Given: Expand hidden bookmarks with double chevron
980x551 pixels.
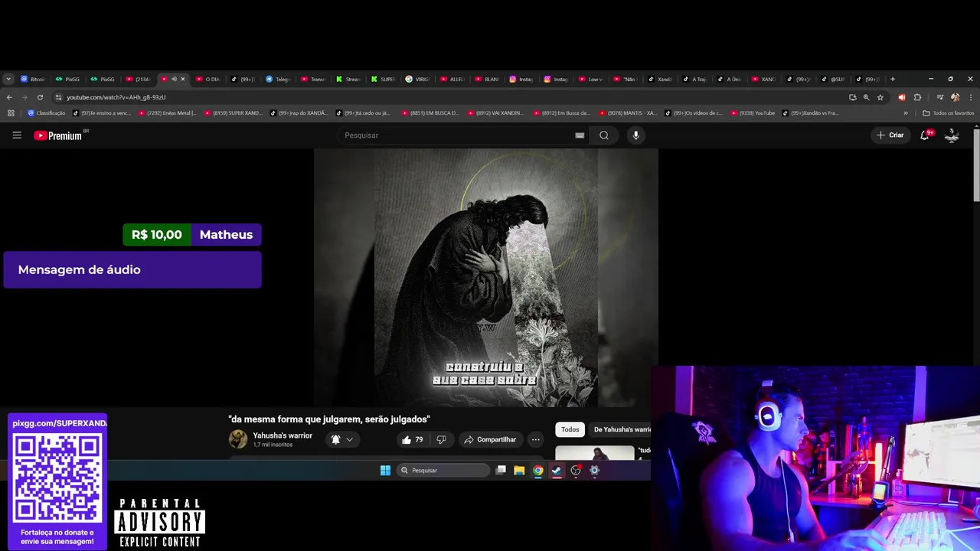Looking at the screenshot, I should 906,113.
